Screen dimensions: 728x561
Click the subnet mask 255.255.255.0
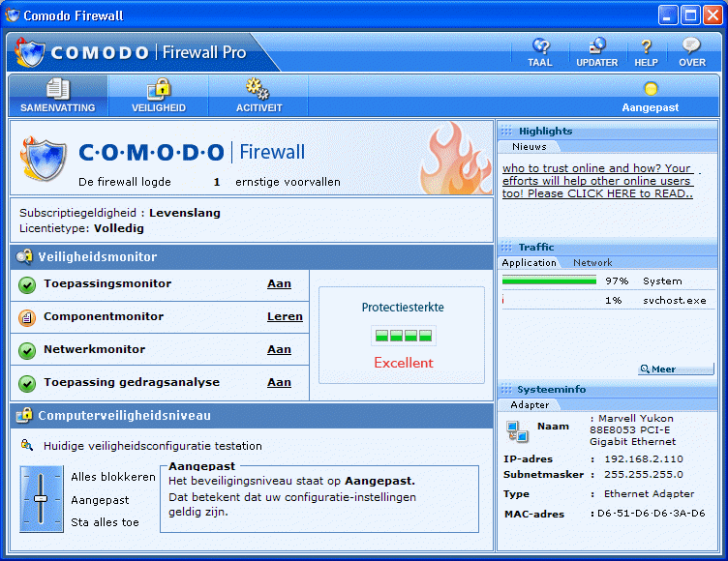pos(644,474)
